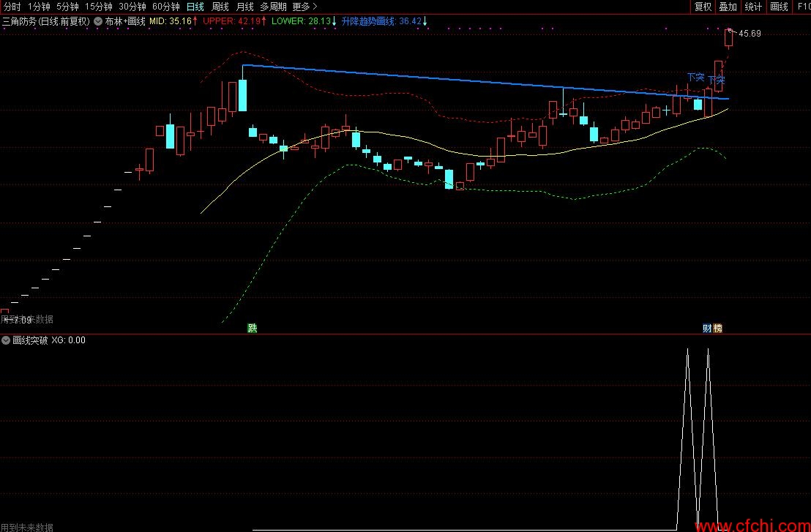This screenshot has width=811, height=532.
Task: Click the 叠加 overlay button
Action: coord(728,7)
